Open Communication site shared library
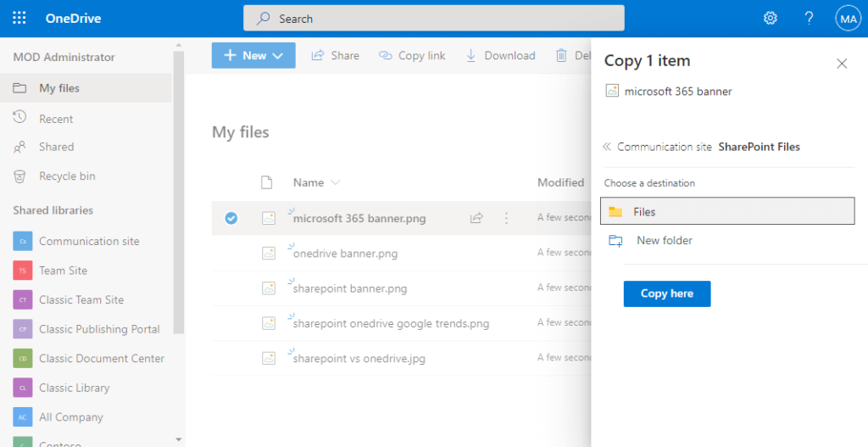The height and width of the screenshot is (447, 868). tap(89, 242)
